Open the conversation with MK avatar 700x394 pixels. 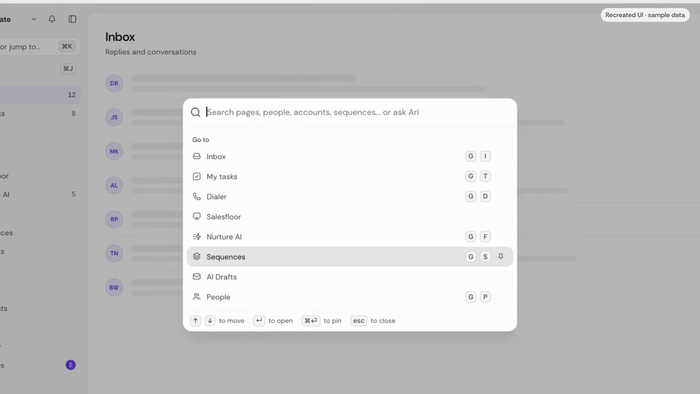pos(114,151)
